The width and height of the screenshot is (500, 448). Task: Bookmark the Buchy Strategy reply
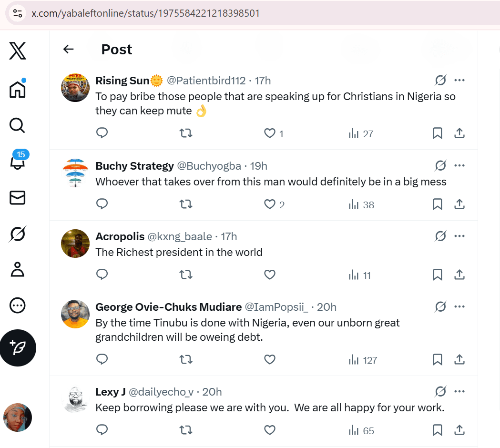coord(437,204)
